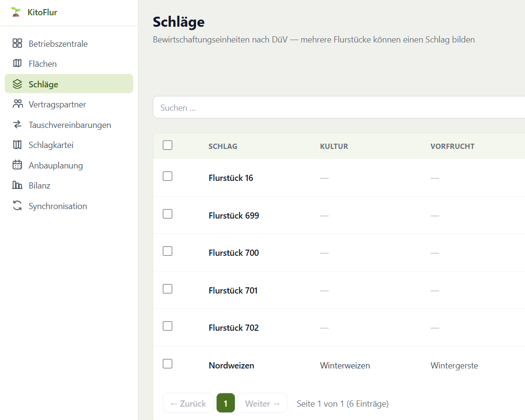Sort by the SCHLAG column header

(x=223, y=147)
